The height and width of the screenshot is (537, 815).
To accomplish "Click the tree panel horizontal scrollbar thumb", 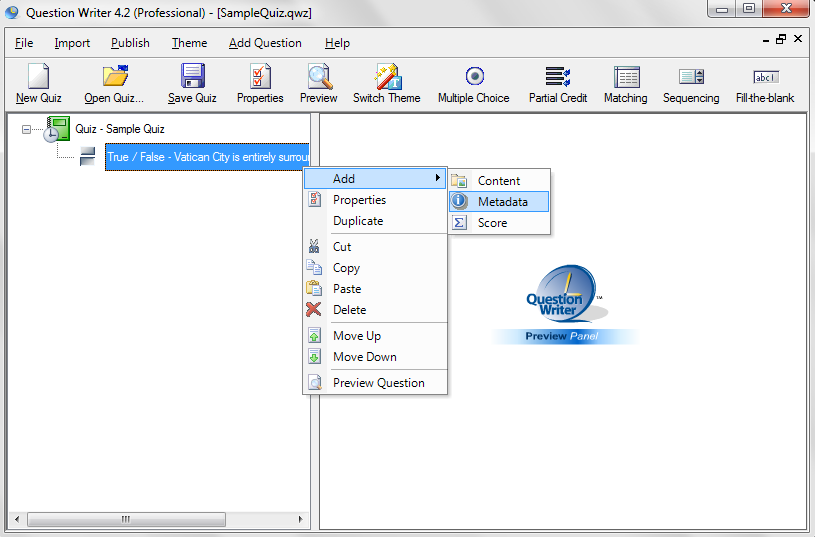I will pos(126,519).
